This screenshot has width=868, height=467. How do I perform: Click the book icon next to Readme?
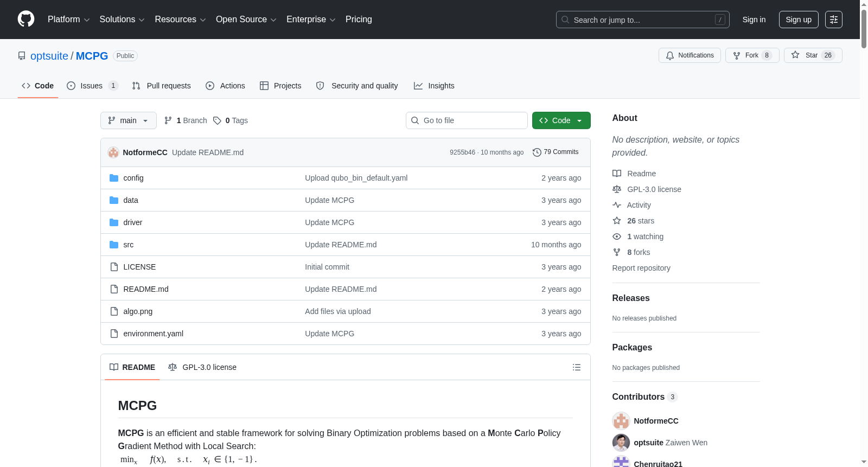tap(617, 174)
